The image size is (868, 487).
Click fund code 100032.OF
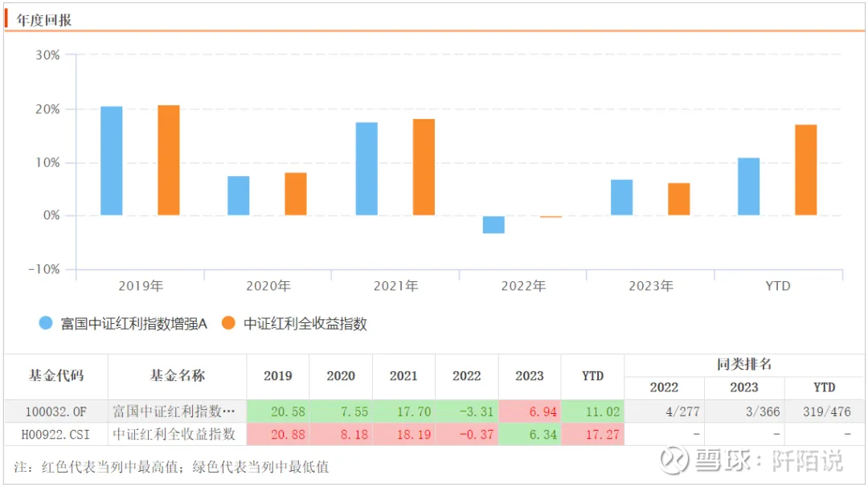click(x=56, y=411)
